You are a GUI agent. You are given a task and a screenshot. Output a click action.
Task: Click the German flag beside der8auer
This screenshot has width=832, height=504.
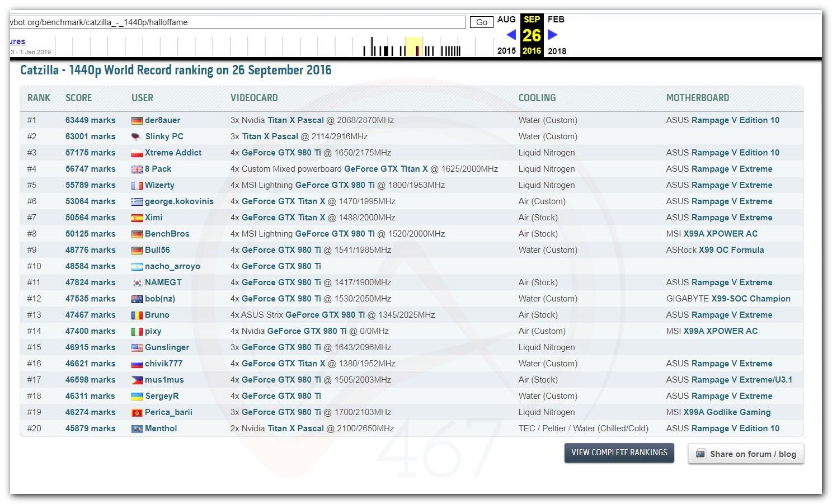tap(137, 120)
